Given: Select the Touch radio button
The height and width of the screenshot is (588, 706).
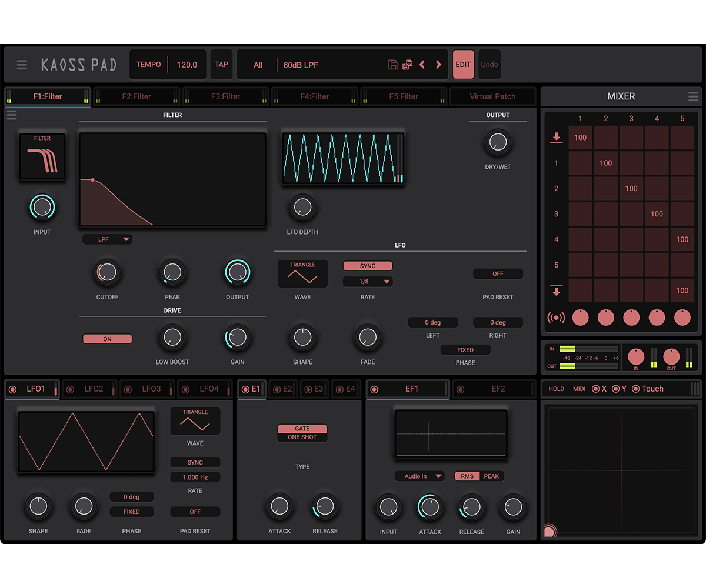Looking at the screenshot, I should [x=636, y=389].
